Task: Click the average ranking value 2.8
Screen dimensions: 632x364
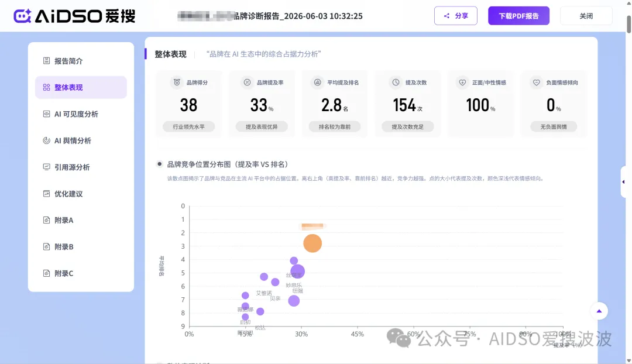Action: (335, 105)
